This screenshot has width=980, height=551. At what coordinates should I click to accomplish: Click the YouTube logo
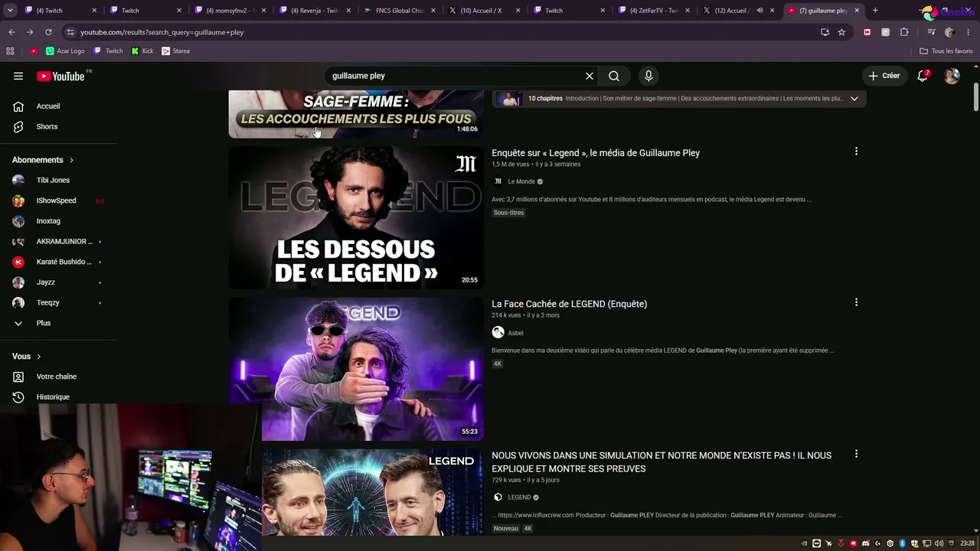[x=60, y=76]
